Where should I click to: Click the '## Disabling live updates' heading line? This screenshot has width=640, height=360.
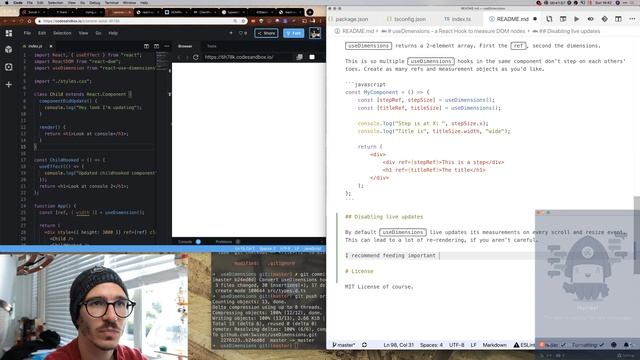(384, 217)
